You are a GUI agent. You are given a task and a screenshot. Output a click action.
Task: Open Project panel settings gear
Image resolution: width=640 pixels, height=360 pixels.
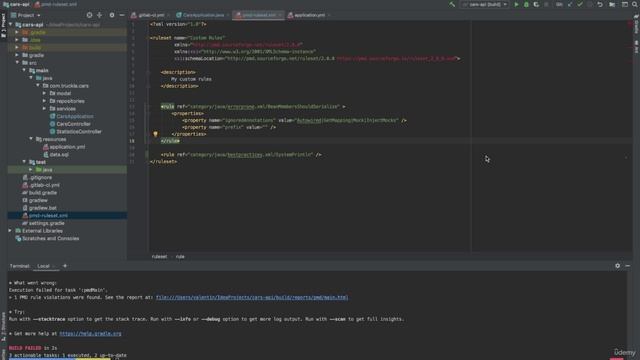pos(112,15)
